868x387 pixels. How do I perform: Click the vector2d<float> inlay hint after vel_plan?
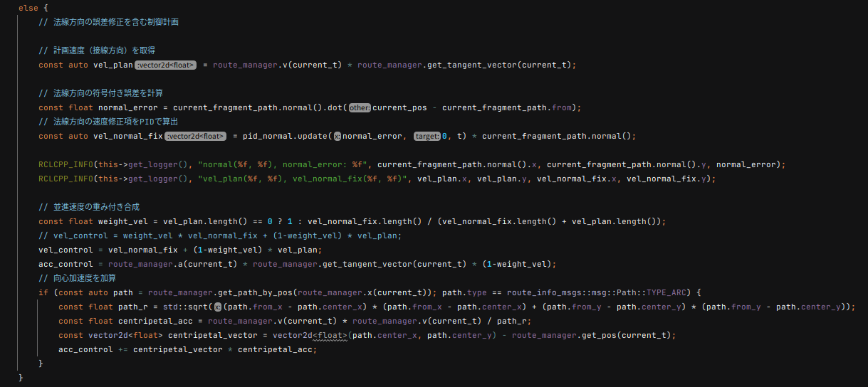tap(165, 65)
